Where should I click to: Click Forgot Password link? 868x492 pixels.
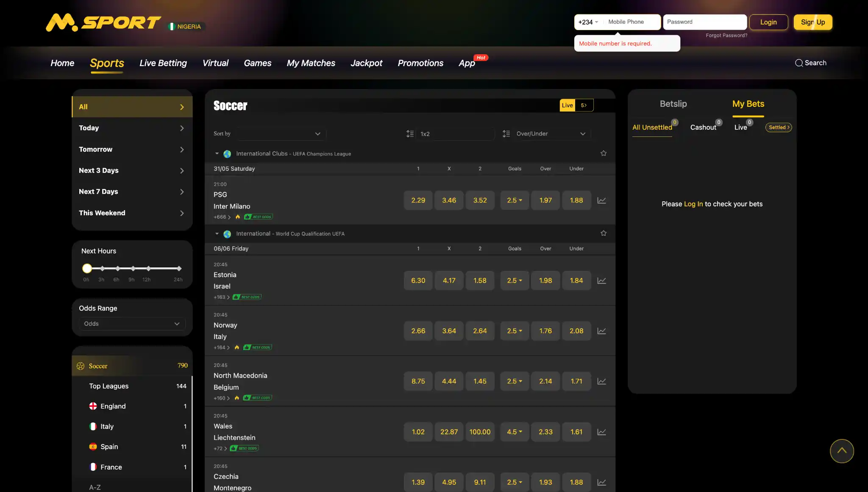pyautogui.click(x=726, y=36)
